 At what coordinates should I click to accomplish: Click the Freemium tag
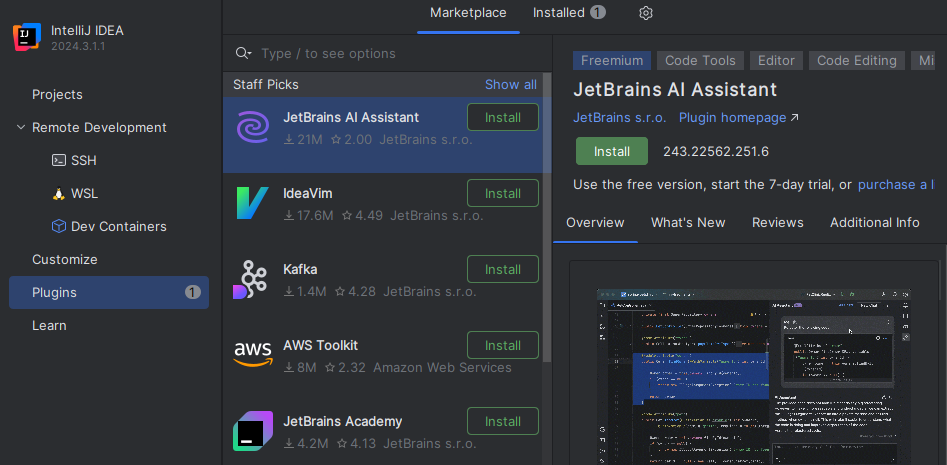point(612,60)
